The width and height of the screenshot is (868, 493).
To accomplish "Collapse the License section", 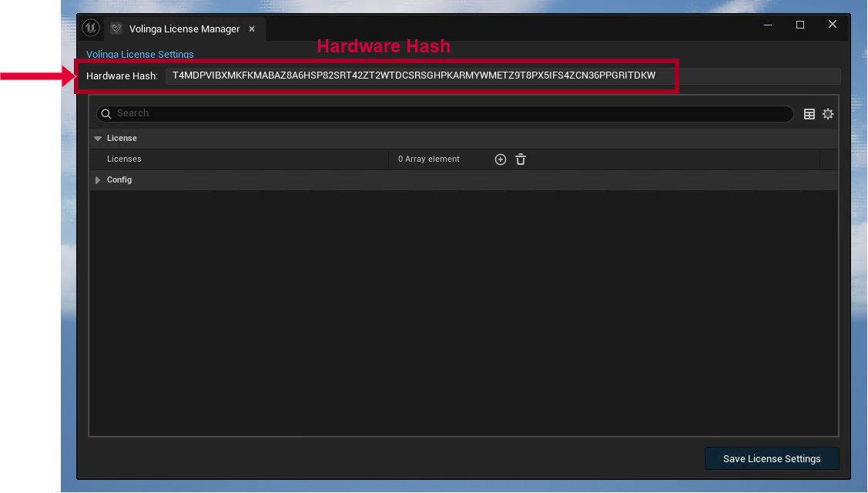I will (x=98, y=139).
